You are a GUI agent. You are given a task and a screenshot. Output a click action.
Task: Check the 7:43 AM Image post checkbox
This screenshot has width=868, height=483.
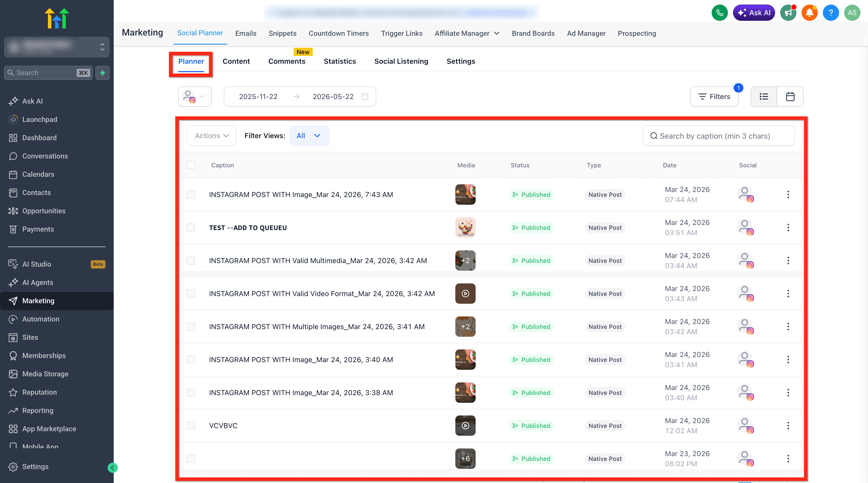(191, 195)
